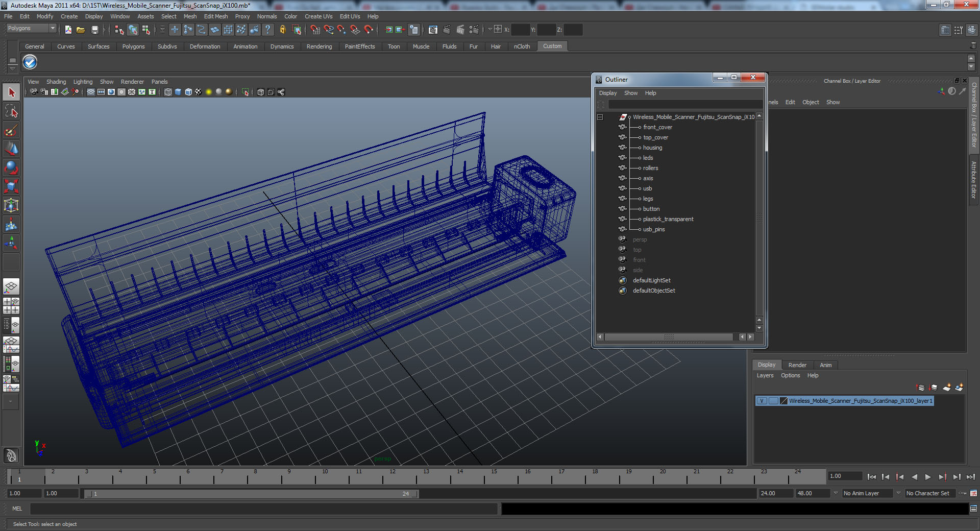Choose the Rotate tool sphere icon
980x531 pixels.
[11, 167]
